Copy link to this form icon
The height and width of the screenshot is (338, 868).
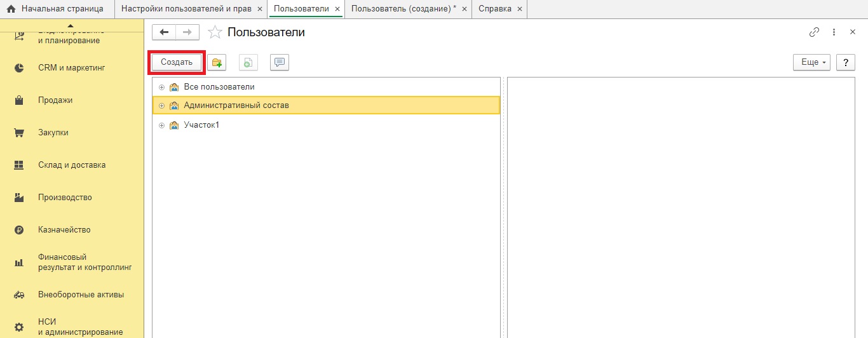point(814,32)
